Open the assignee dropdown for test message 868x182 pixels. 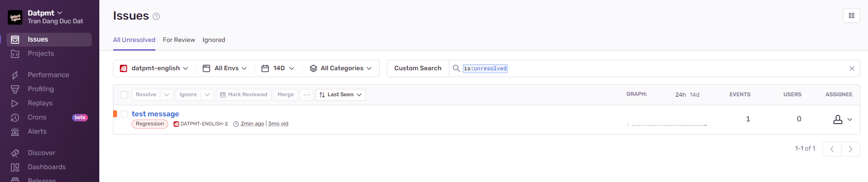842,120
